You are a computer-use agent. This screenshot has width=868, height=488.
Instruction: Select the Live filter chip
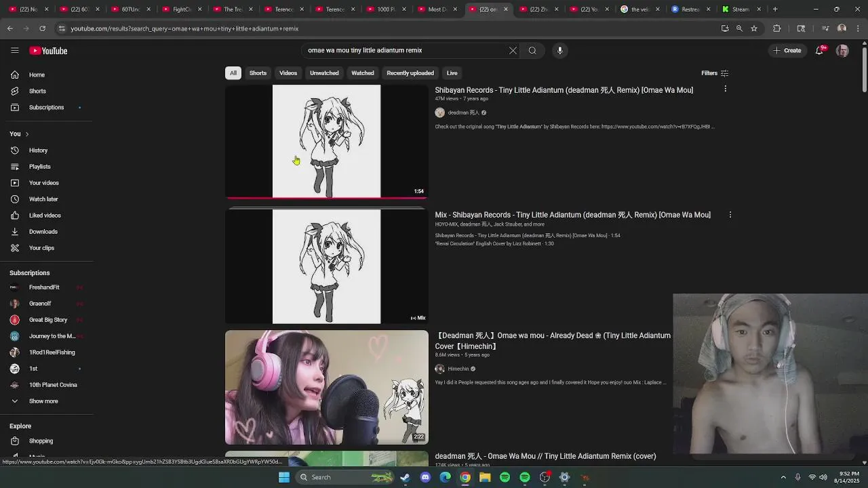pyautogui.click(x=452, y=73)
